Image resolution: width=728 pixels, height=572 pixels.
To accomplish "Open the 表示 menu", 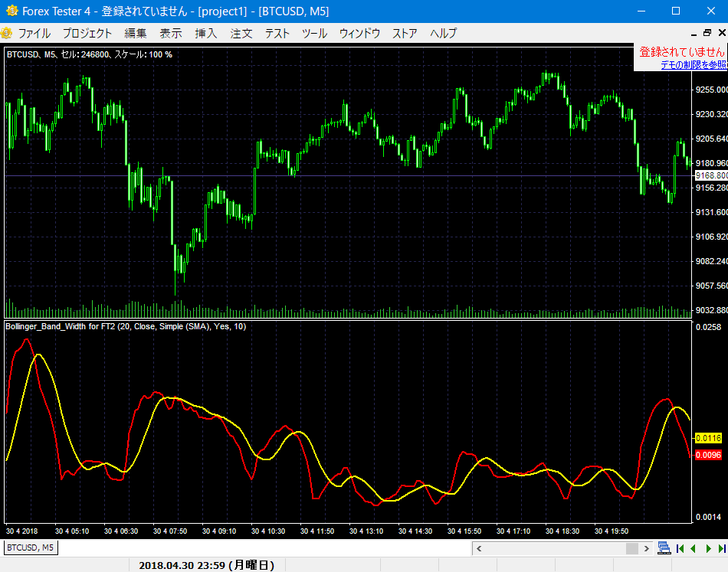I will [169, 33].
